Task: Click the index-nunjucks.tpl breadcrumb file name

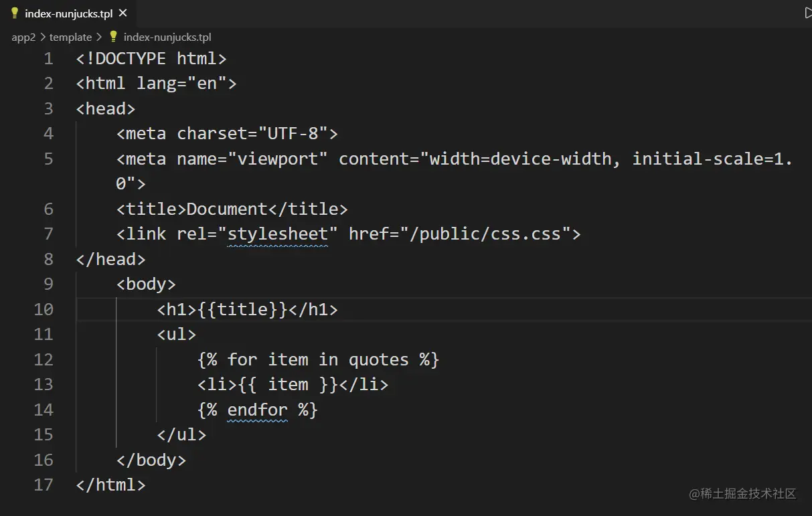Action: [167, 37]
